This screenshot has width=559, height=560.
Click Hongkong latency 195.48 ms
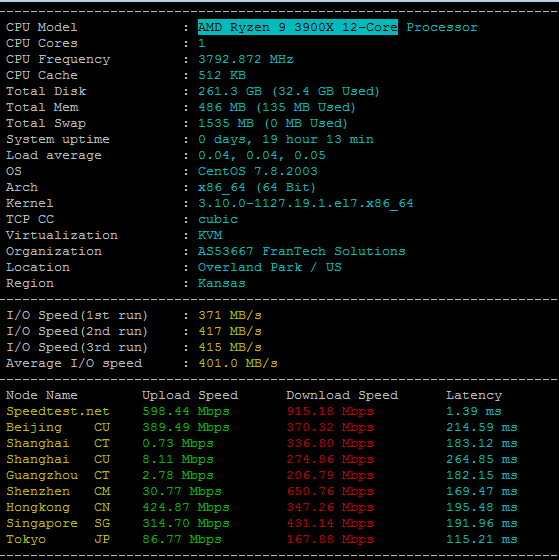[482, 507]
